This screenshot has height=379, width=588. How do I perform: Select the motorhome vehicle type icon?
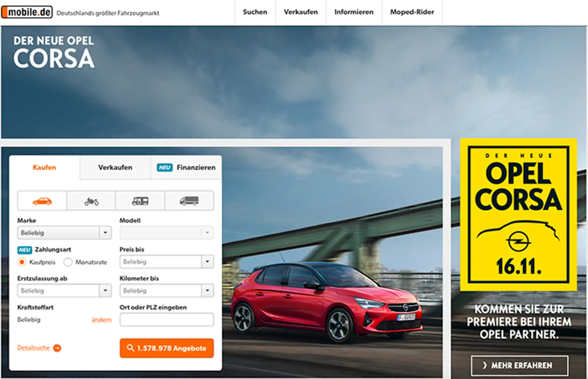[140, 201]
